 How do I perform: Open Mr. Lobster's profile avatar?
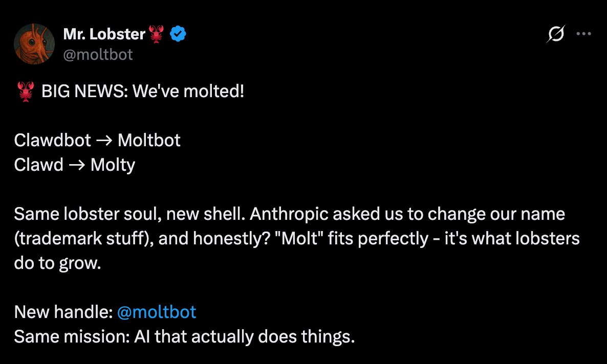click(34, 44)
